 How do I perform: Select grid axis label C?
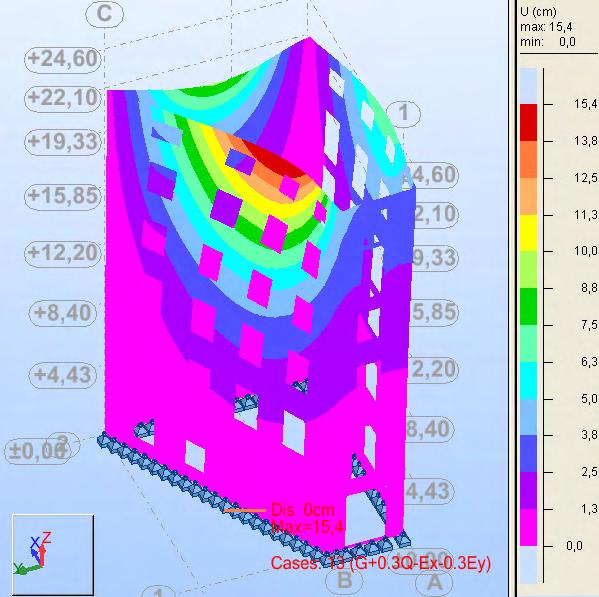[x=104, y=14]
